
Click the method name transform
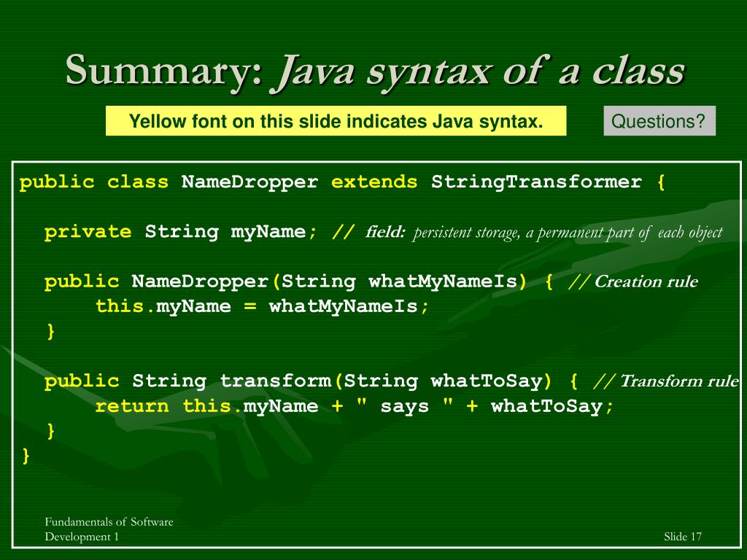275,381
